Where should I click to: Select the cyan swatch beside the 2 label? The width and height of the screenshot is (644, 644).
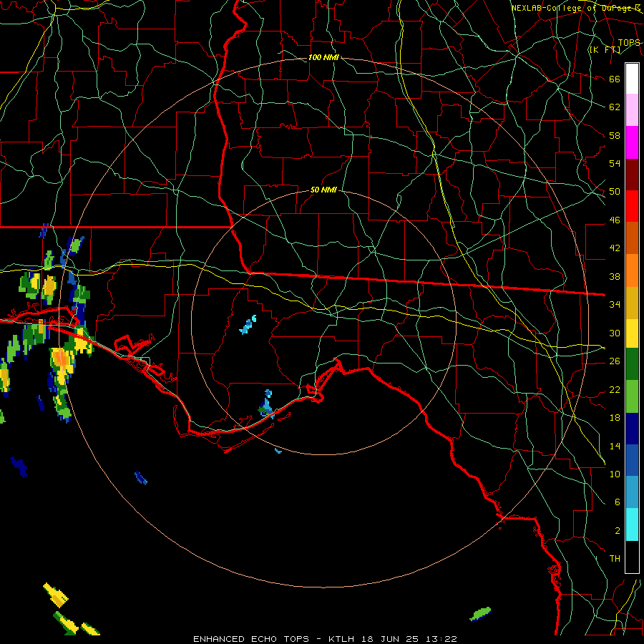click(x=632, y=525)
